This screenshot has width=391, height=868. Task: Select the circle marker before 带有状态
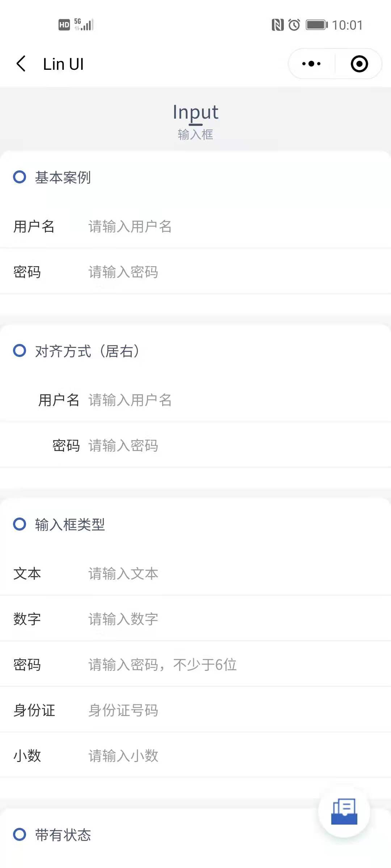coord(20,835)
